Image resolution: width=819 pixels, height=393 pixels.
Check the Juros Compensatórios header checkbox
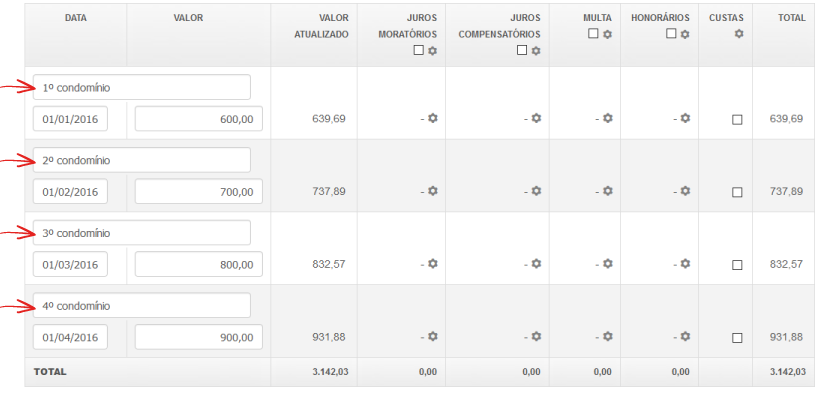pyautogui.click(x=522, y=50)
